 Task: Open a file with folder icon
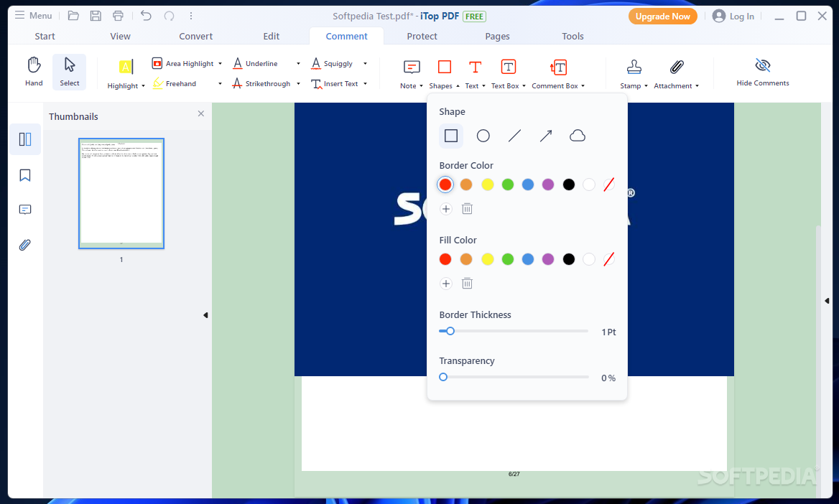[x=73, y=16]
